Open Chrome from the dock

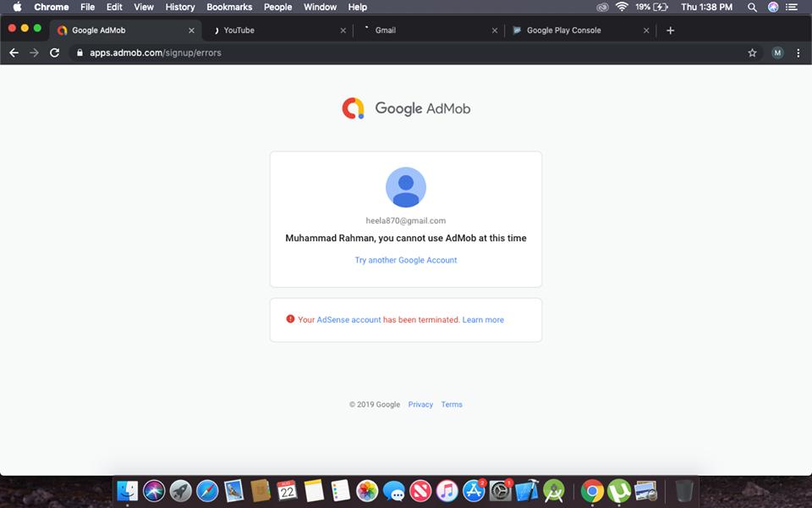[x=592, y=490]
